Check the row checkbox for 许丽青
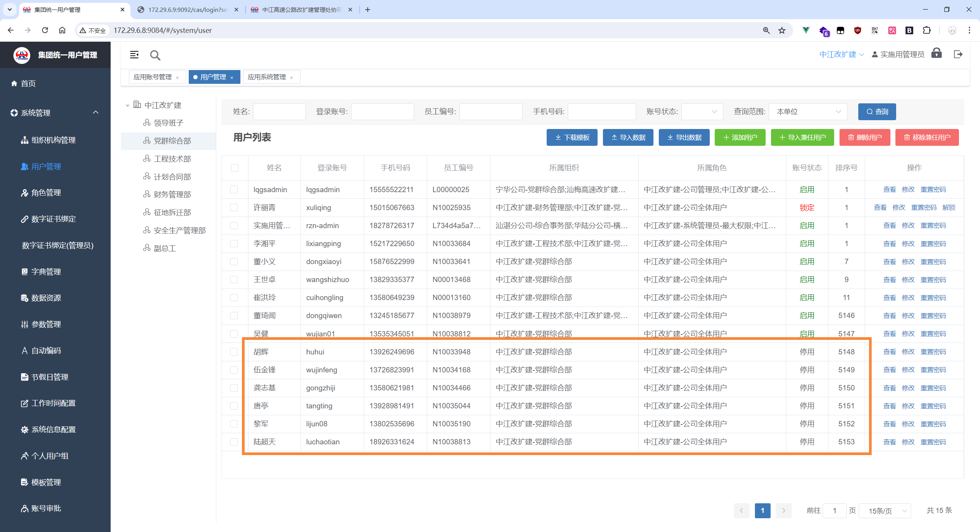The height and width of the screenshot is (532, 980). 234,207
